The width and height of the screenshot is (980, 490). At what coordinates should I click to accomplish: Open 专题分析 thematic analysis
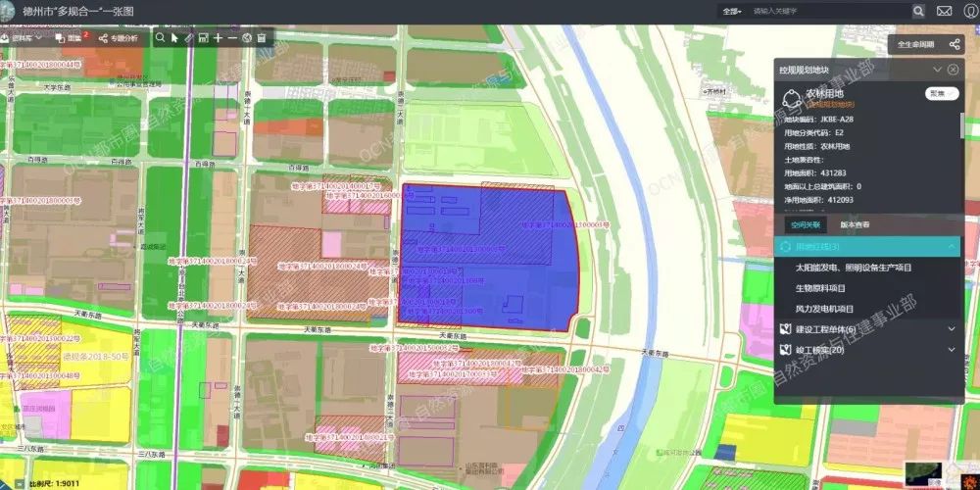119,38
